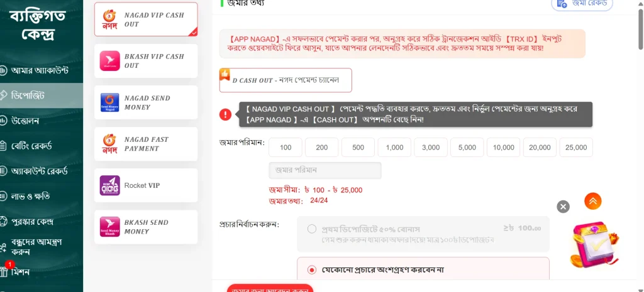The width and height of the screenshot is (644, 292).
Task: Select যেকোনো প্রচারে অংশগ্রহণ করবেন না radio
Action: point(312,270)
